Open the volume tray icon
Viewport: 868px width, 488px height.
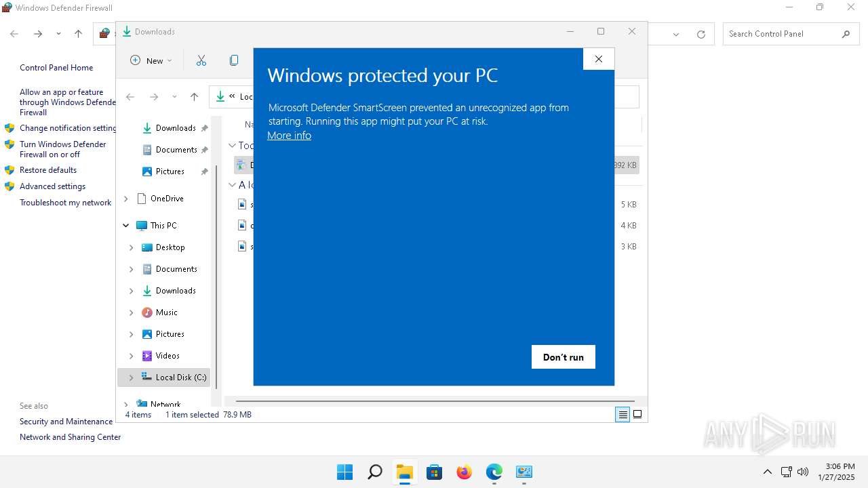804,472
